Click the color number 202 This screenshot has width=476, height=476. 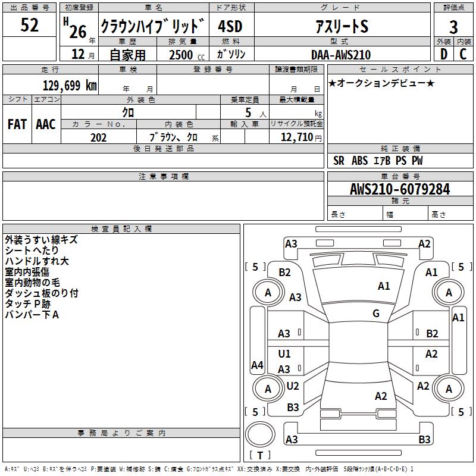click(x=98, y=137)
